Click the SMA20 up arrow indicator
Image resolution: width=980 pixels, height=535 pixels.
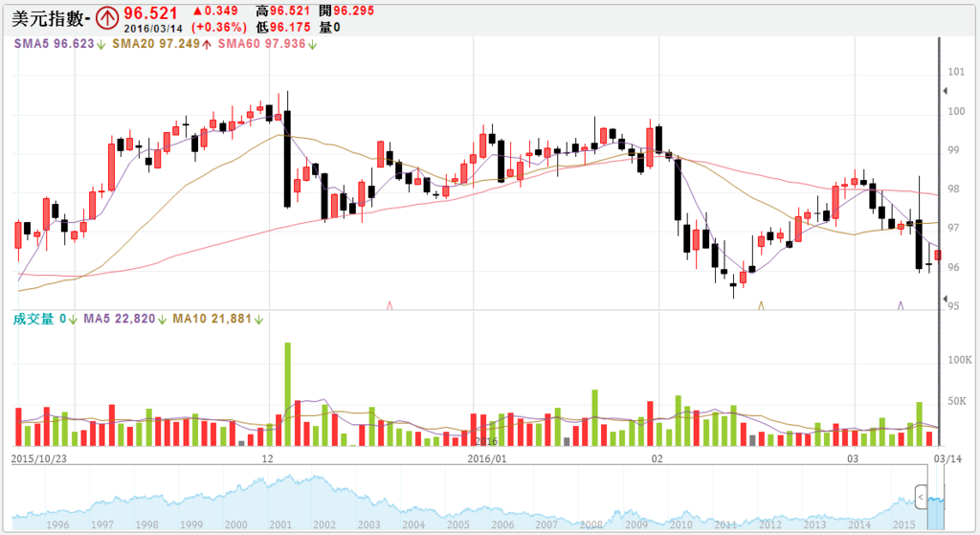(x=207, y=44)
